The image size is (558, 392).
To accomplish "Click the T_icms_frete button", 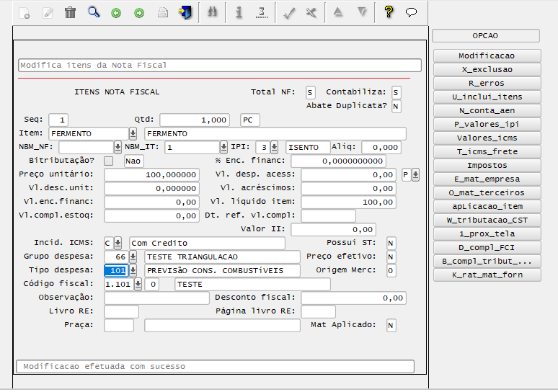I will coord(487,151).
